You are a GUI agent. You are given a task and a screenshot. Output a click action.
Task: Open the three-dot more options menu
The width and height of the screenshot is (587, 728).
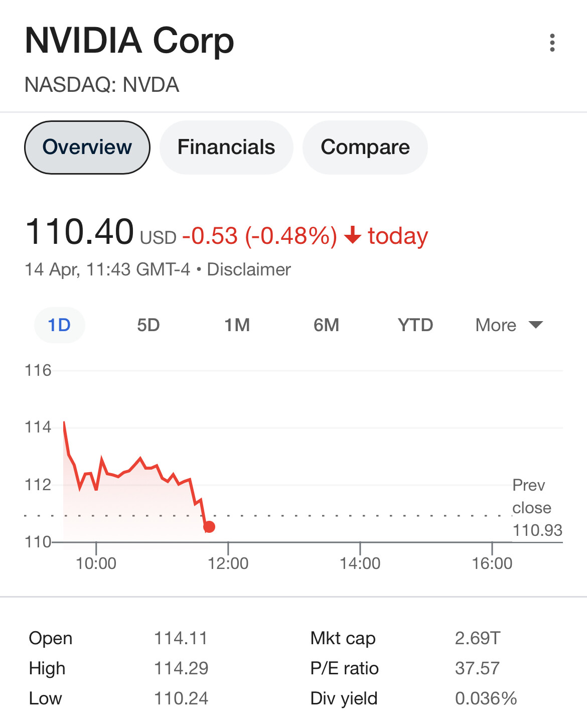[552, 43]
